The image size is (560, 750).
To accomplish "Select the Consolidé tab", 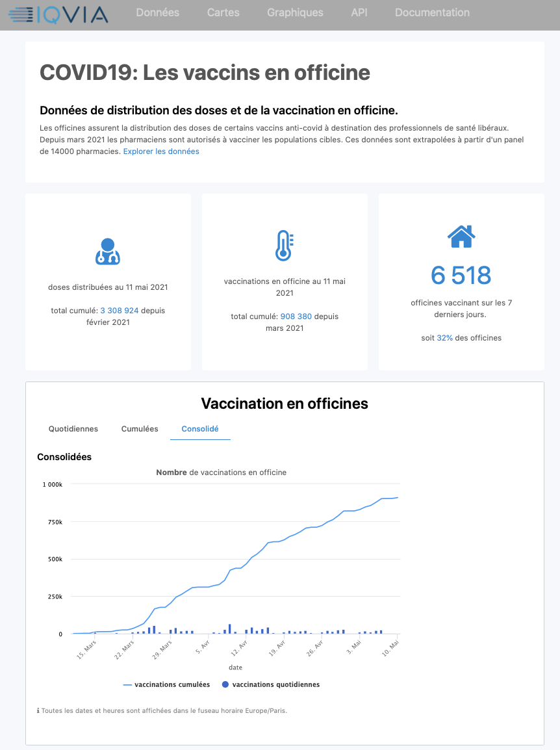I will [200, 429].
